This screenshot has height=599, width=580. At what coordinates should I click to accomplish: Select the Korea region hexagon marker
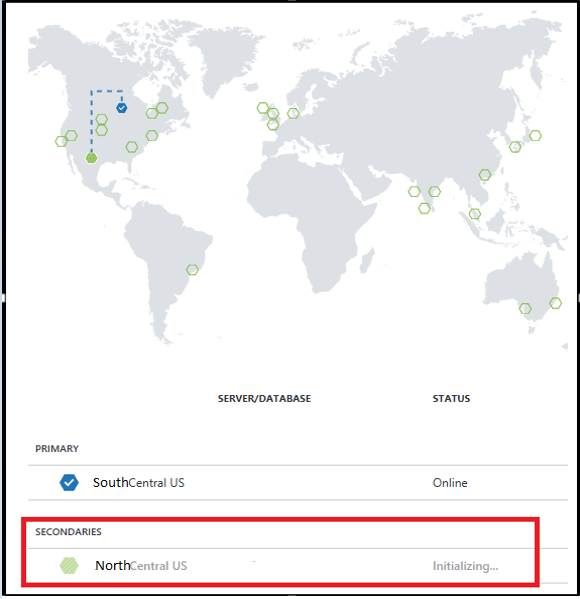[x=515, y=146]
